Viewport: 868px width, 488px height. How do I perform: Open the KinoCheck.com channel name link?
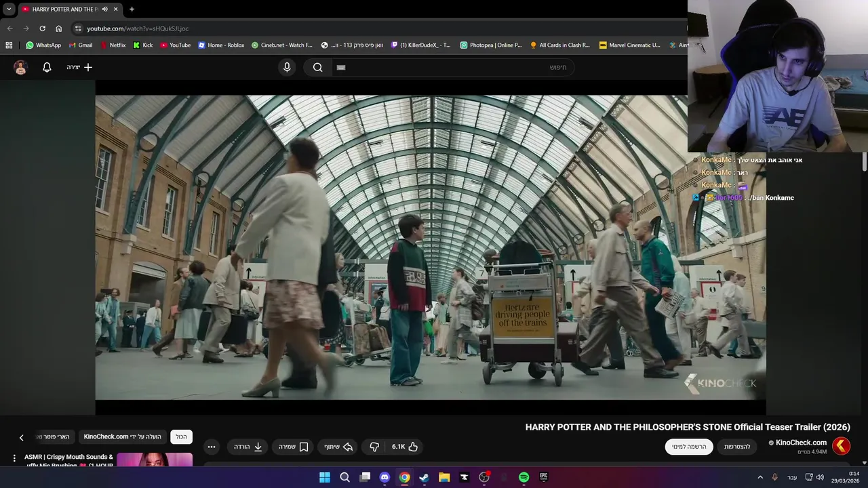[x=801, y=443]
